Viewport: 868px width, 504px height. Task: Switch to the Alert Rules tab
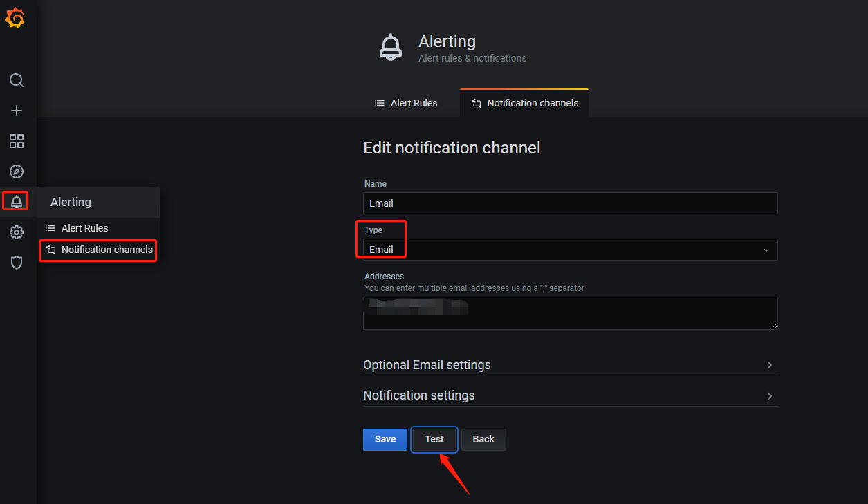pos(406,103)
